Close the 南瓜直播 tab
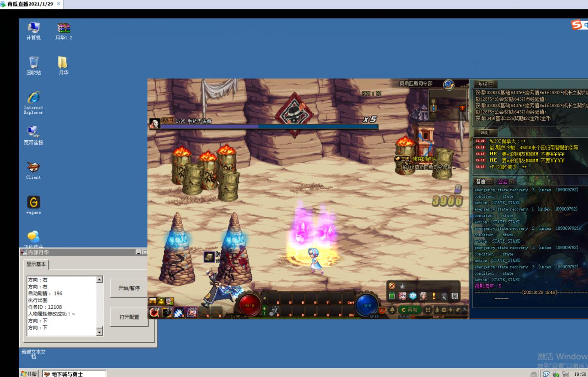 point(58,4)
